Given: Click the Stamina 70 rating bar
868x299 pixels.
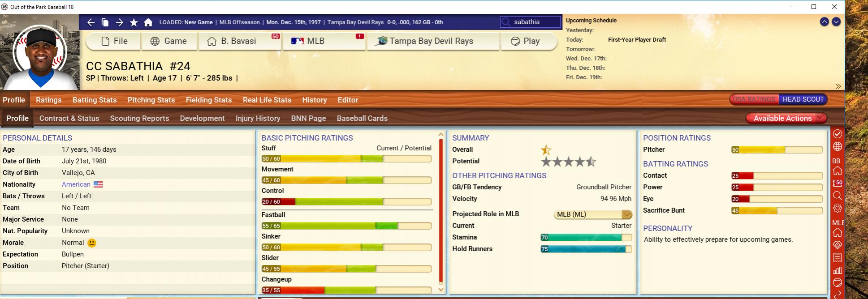Looking at the screenshot, I should [586, 238].
